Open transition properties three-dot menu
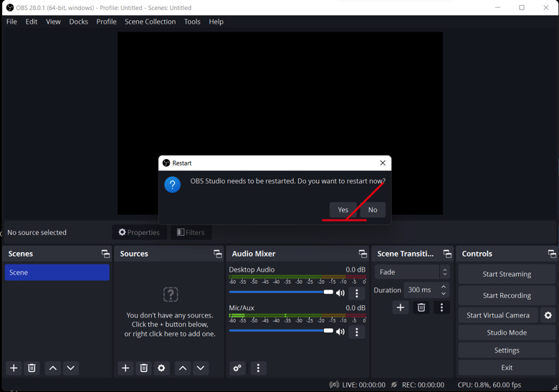 coord(441,307)
